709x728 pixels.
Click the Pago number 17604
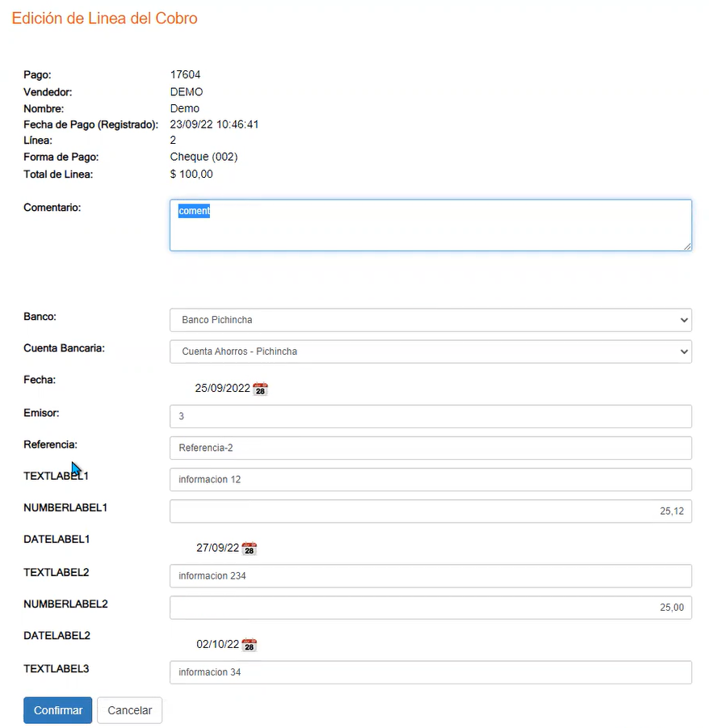tap(185, 75)
